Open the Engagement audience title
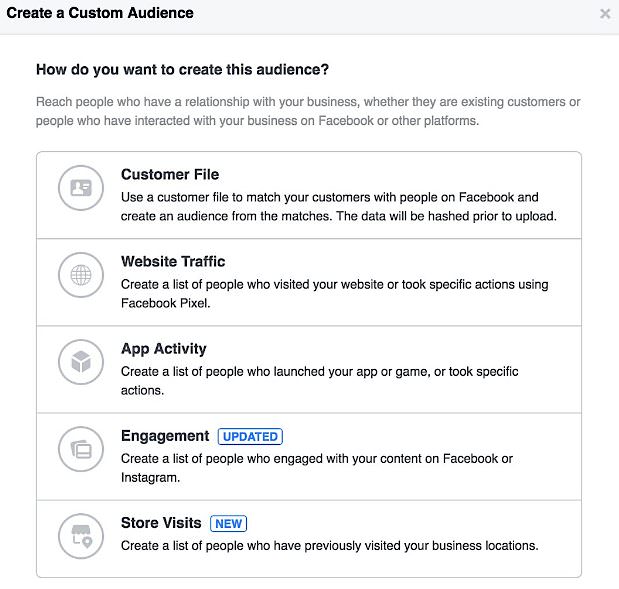Viewport: 619px width, 589px height. 165,436
